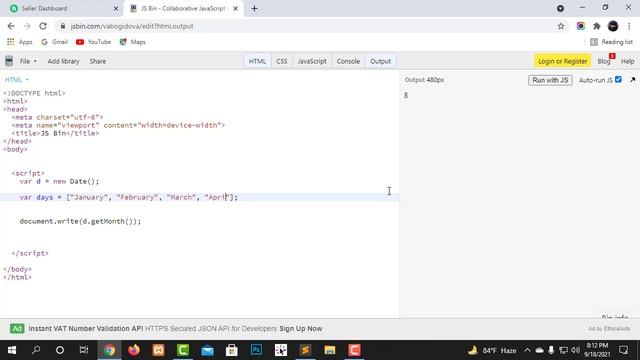Screen dimensions: 640x360
Task: Open the Windows Start menu
Action: [x=12, y=350]
